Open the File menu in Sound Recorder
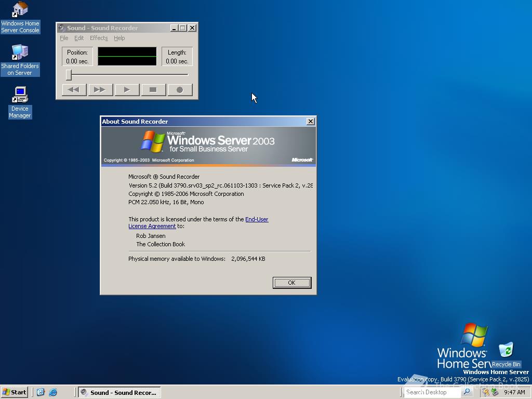 click(64, 38)
